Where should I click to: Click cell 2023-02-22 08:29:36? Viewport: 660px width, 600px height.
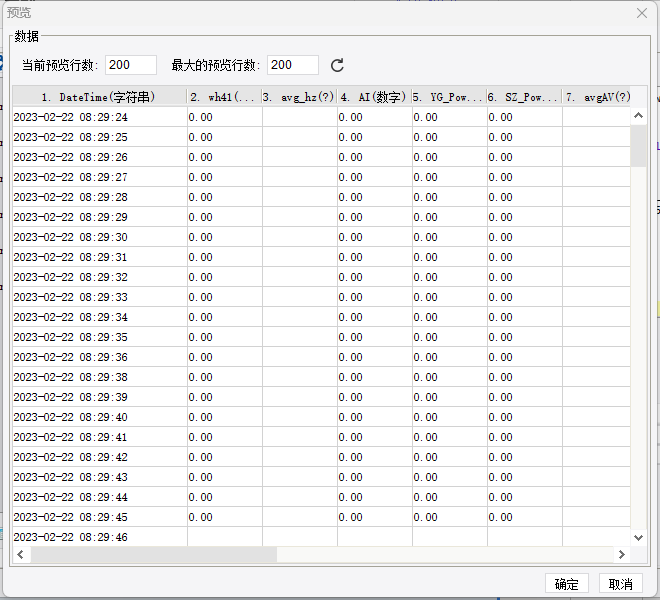[100, 357]
